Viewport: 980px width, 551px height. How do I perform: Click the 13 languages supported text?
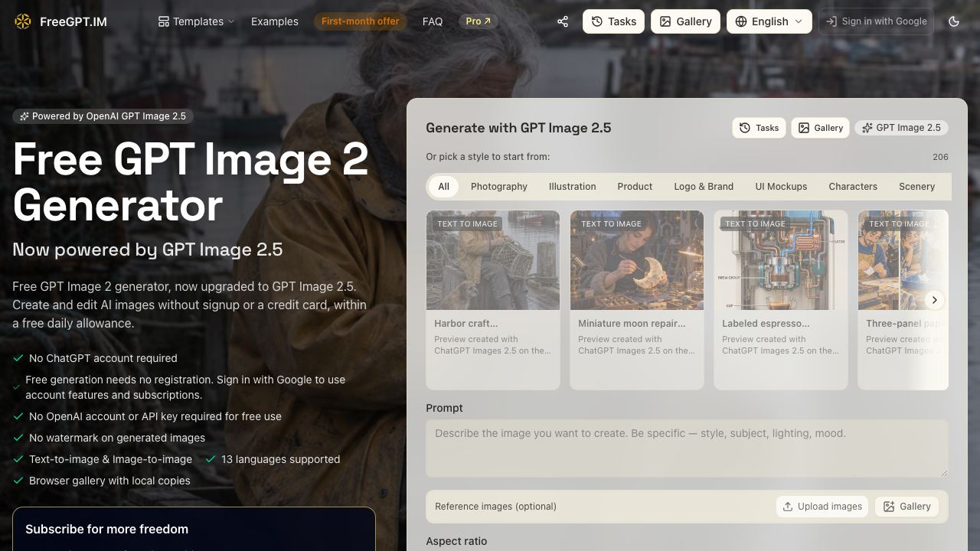(x=281, y=459)
